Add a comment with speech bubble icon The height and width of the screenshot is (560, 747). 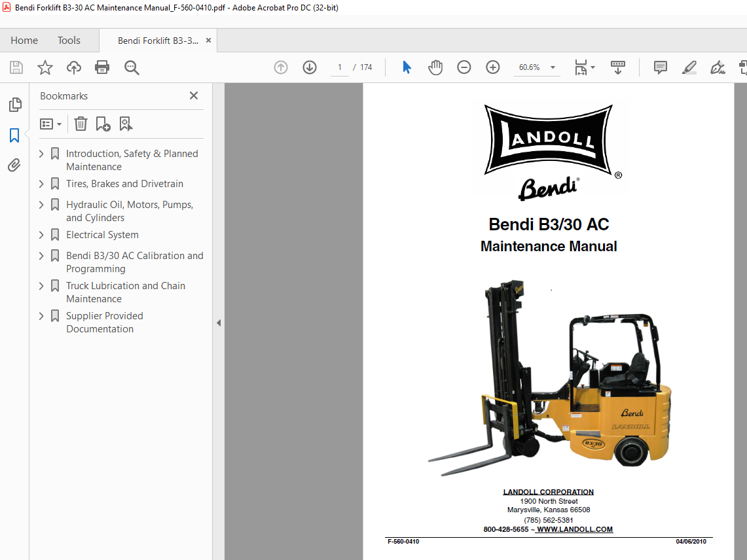click(661, 67)
